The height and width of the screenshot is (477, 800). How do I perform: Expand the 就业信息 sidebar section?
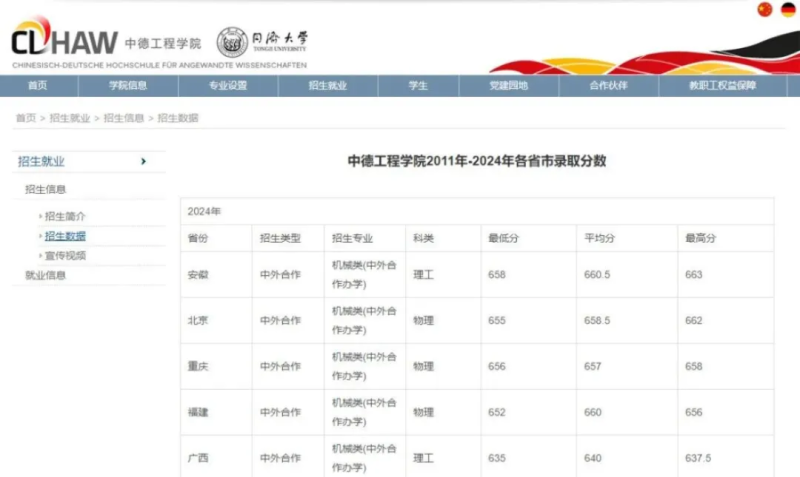[46, 275]
